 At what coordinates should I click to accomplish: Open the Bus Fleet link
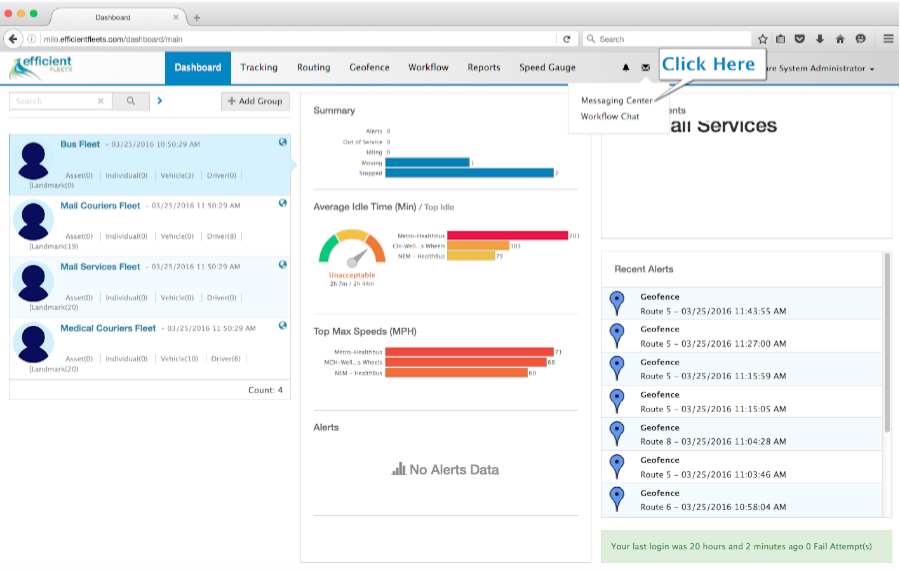tap(80, 144)
